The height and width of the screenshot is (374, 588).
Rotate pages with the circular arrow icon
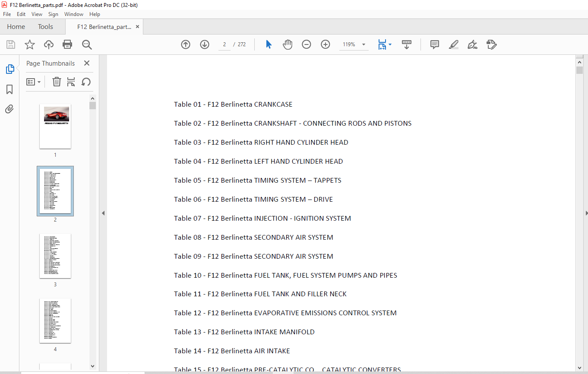86,82
